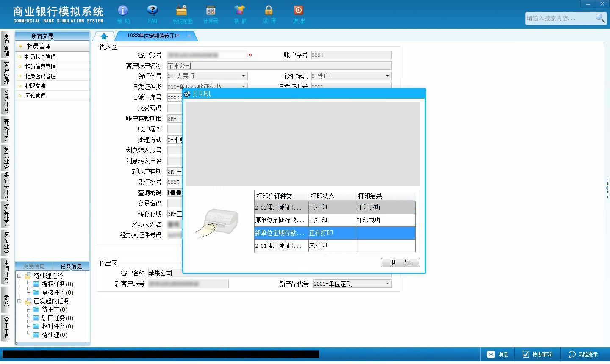610x364 pixels.
Task: Open the 银行卡业务 side tab
Action: click(x=6, y=186)
